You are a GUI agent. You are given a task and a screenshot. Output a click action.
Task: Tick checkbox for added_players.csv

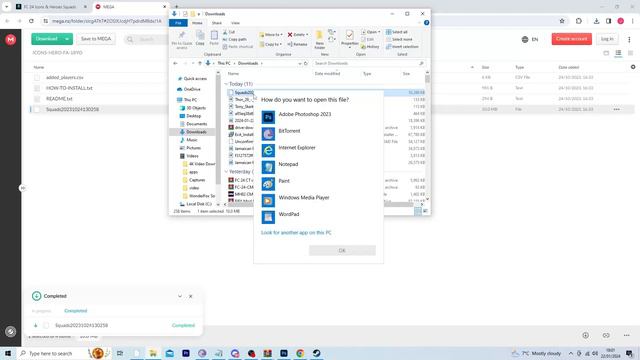coord(37,77)
